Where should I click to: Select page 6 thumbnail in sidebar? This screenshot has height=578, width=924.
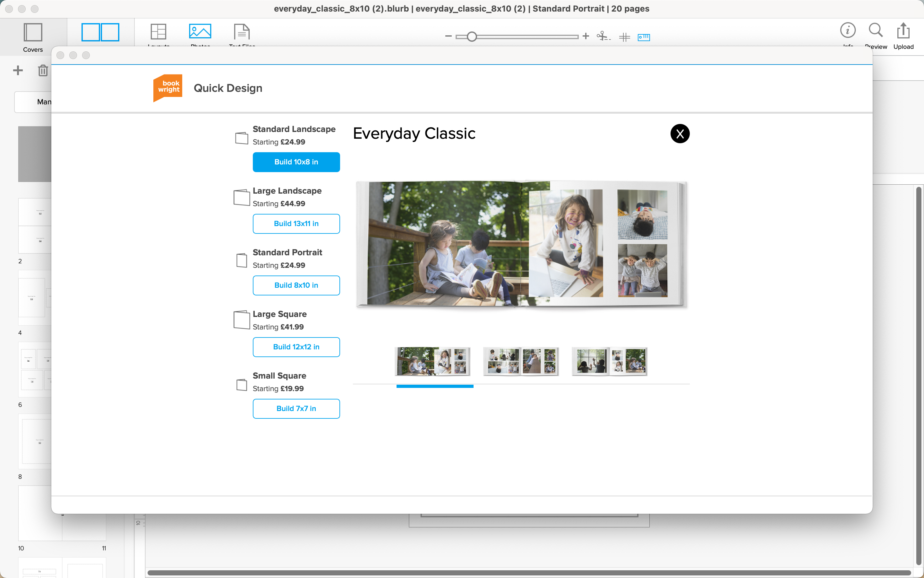[35, 369]
